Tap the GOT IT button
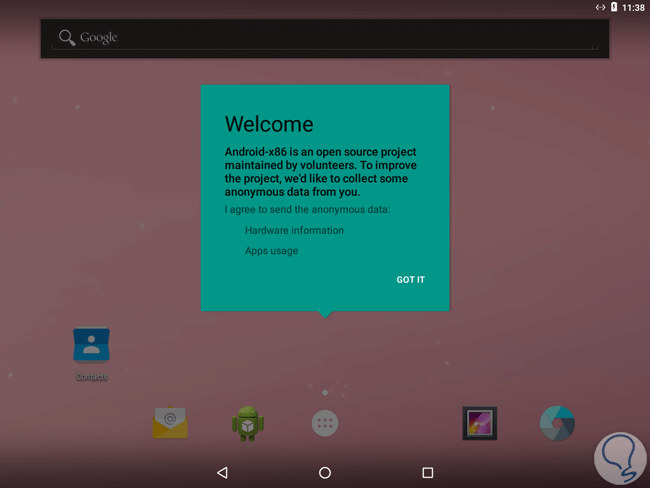Screen dimensions: 650x488 coord(410,280)
